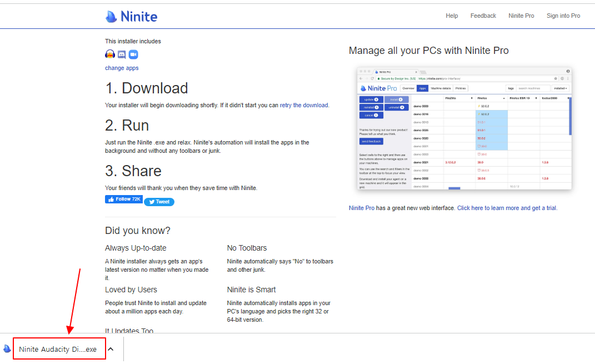595x364 pixels.
Task: Click the Ninite Pro link under the screenshot
Action: (x=361, y=208)
